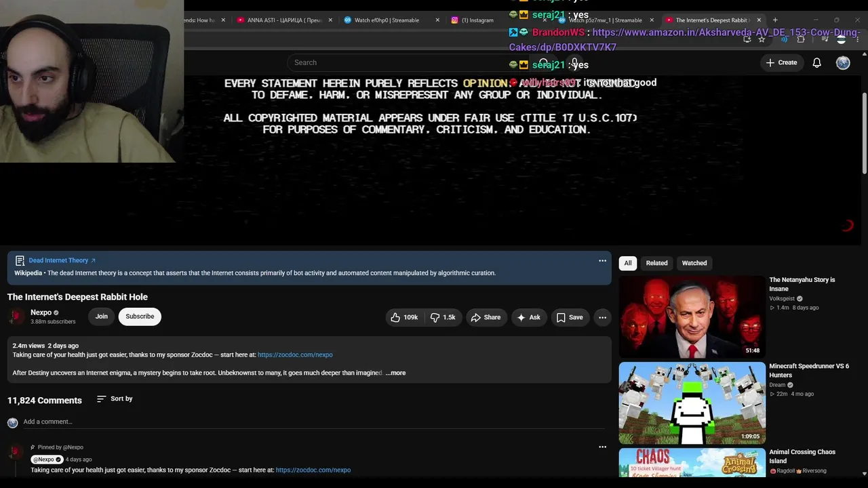The width and height of the screenshot is (868, 488).
Task: Open zocdoc link in pinned comment
Action: click(x=313, y=470)
